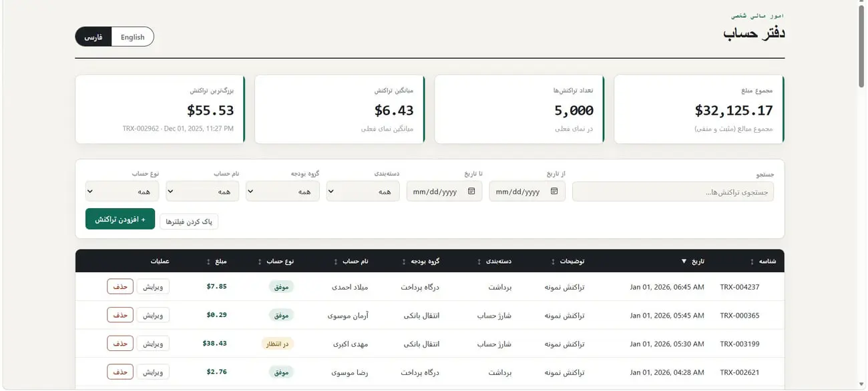The image size is (868, 391).
Task: Click amount $2.76
Action: (216, 372)
